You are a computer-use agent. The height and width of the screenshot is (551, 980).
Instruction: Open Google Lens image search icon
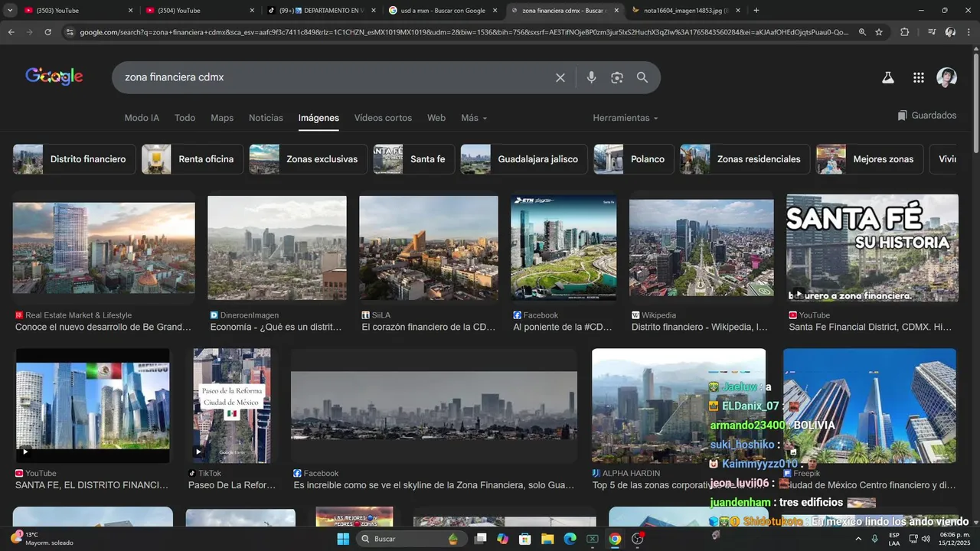[617, 77]
